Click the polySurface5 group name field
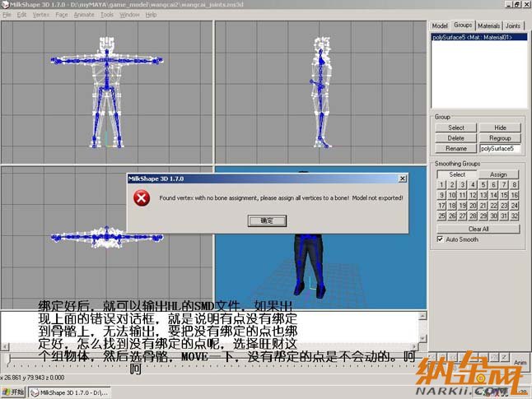 point(500,148)
